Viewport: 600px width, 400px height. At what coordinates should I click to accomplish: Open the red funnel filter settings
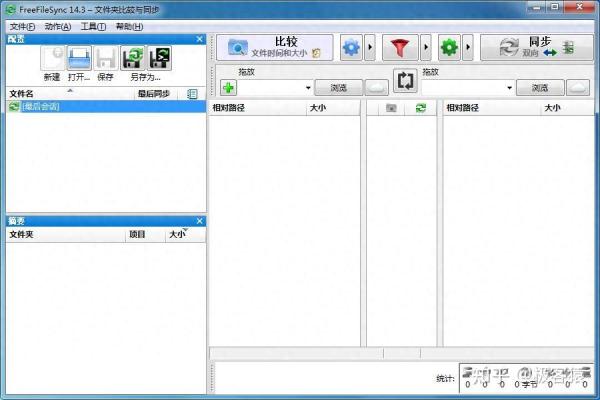pos(400,47)
